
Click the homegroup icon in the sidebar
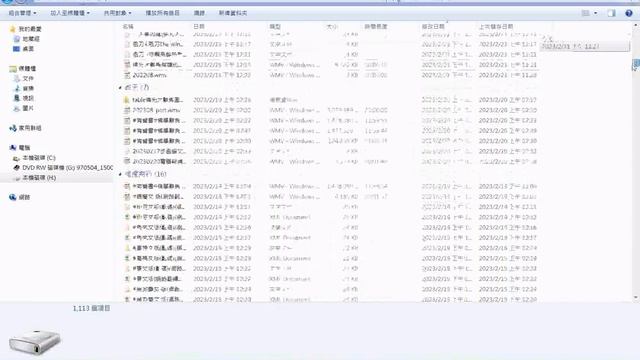13,128
